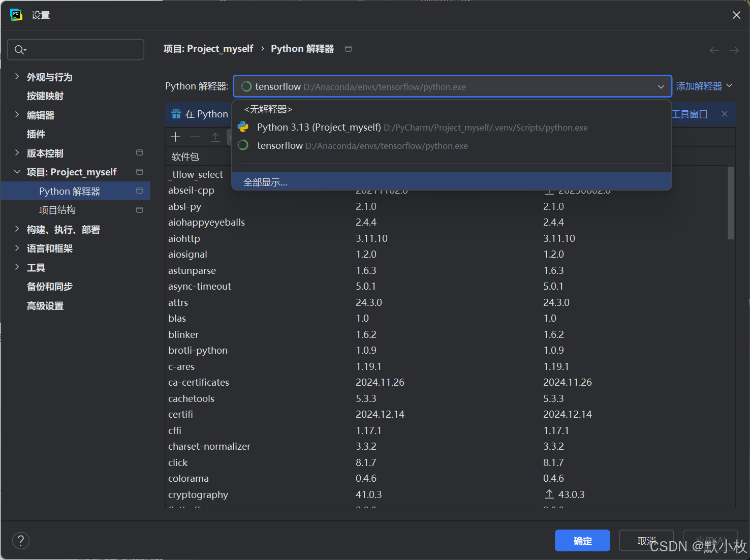Select the aiohappyeyeballs package row
Screen dimensions: 750x560
click(x=447, y=222)
